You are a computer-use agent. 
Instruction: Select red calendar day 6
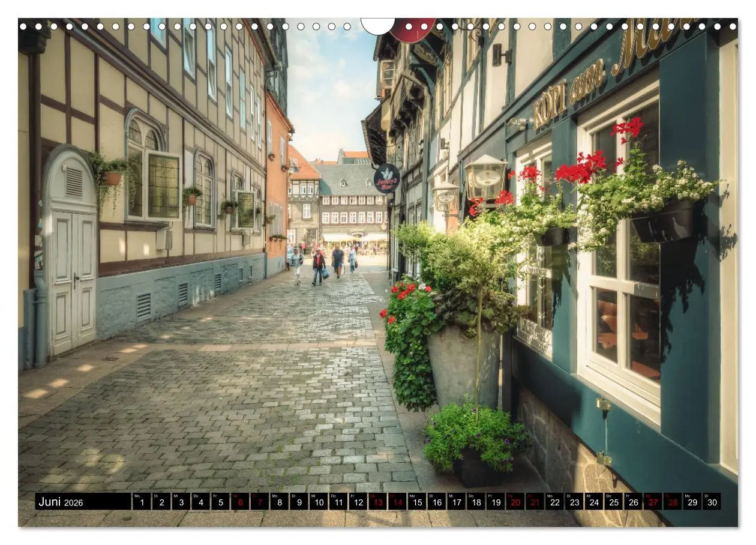(240, 502)
